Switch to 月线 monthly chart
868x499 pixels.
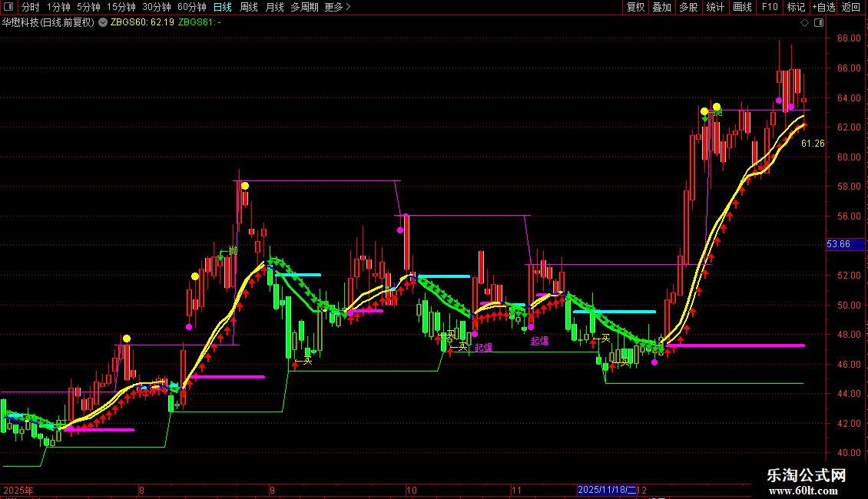click(274, 7)
